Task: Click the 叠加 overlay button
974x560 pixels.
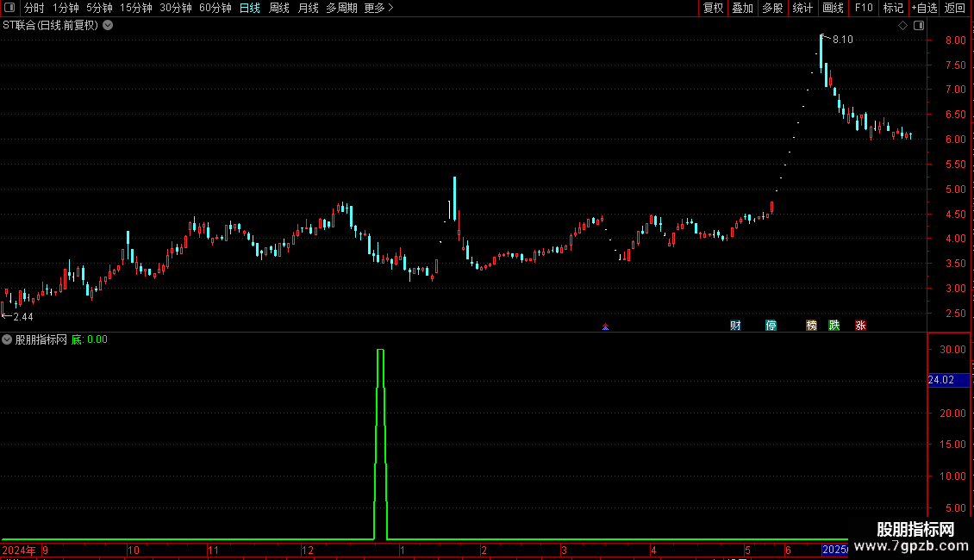Action: [742, 8]
